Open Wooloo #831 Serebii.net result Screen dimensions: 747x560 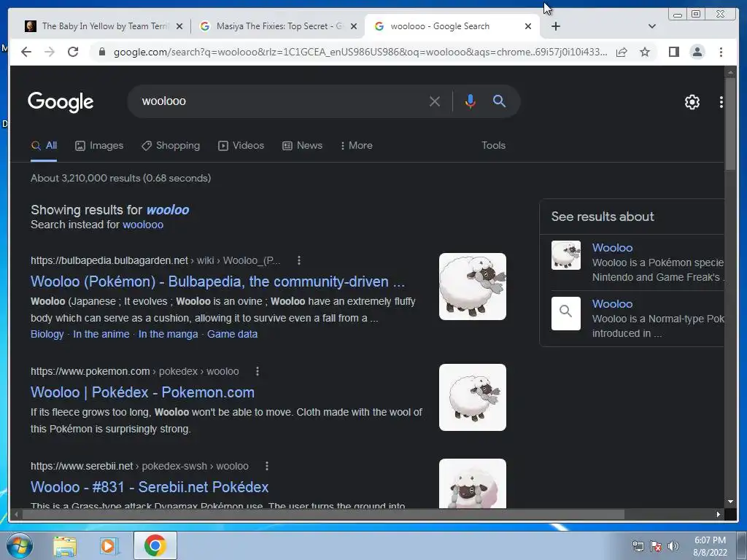pos(150,487)
